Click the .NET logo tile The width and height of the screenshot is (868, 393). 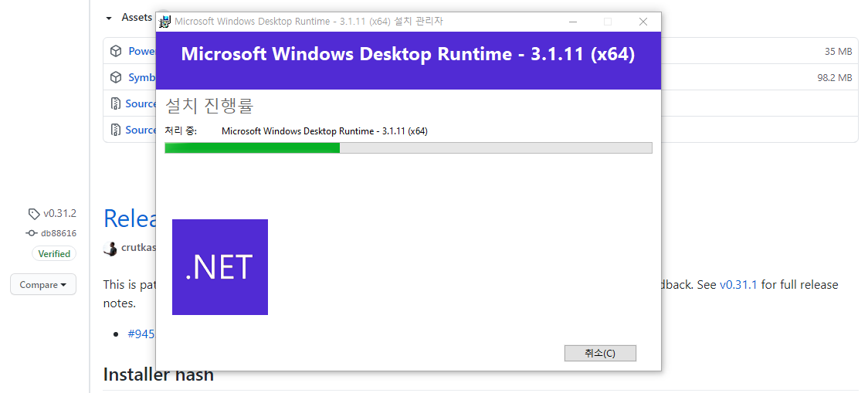click(x=220, y=267)
